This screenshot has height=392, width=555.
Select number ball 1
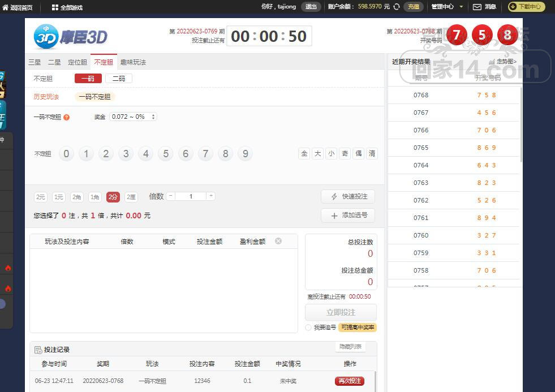click(86, 153)
